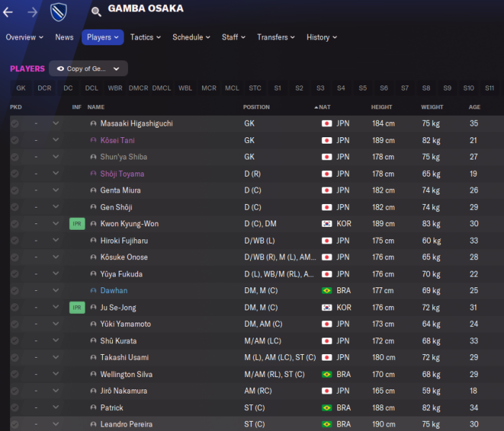Select the STC position filter button
This screenshot has width=504, height=431.
click(x=255, y=88)
